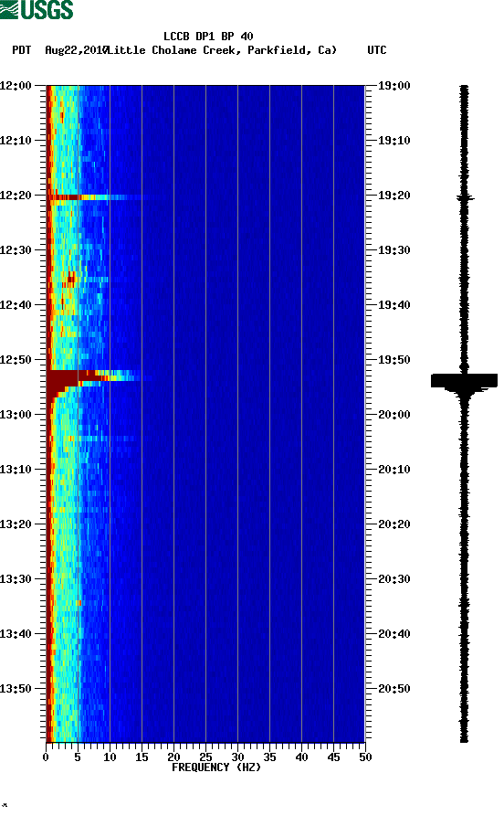Click the '12:20' PDT time label
This screenshot has width=504, height=815.
pyautogui.click(x=16, y=196)
